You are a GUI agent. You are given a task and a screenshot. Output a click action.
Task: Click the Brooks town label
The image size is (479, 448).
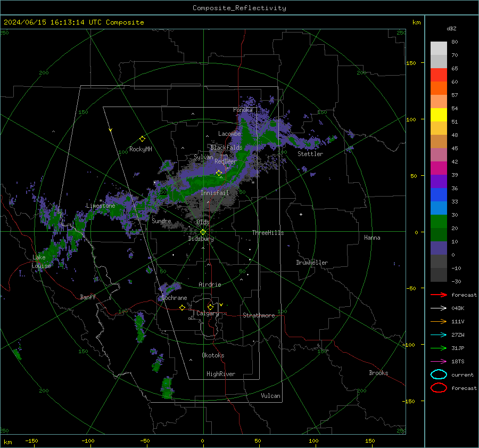click(378, 373)
